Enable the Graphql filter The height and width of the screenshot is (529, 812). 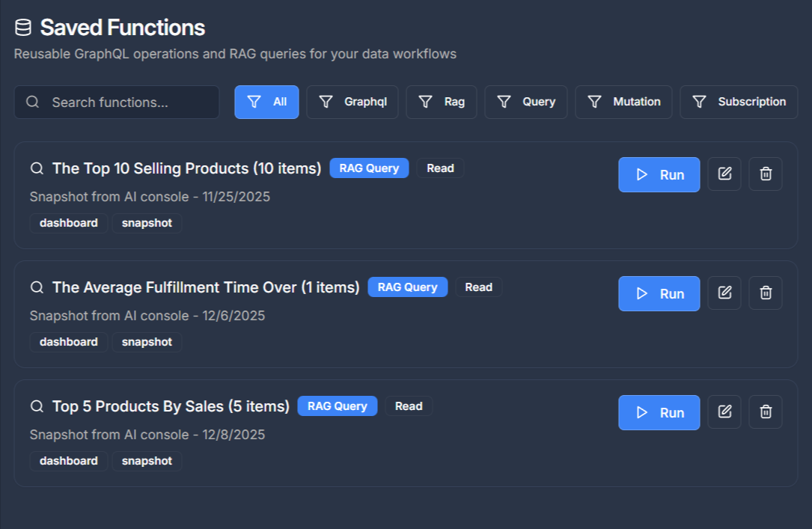[x=352, y=101]
